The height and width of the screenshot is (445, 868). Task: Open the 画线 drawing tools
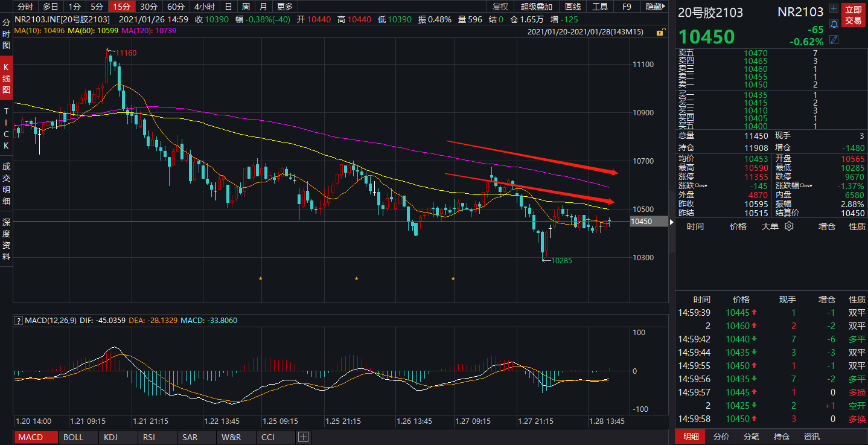tap(573, 7)
